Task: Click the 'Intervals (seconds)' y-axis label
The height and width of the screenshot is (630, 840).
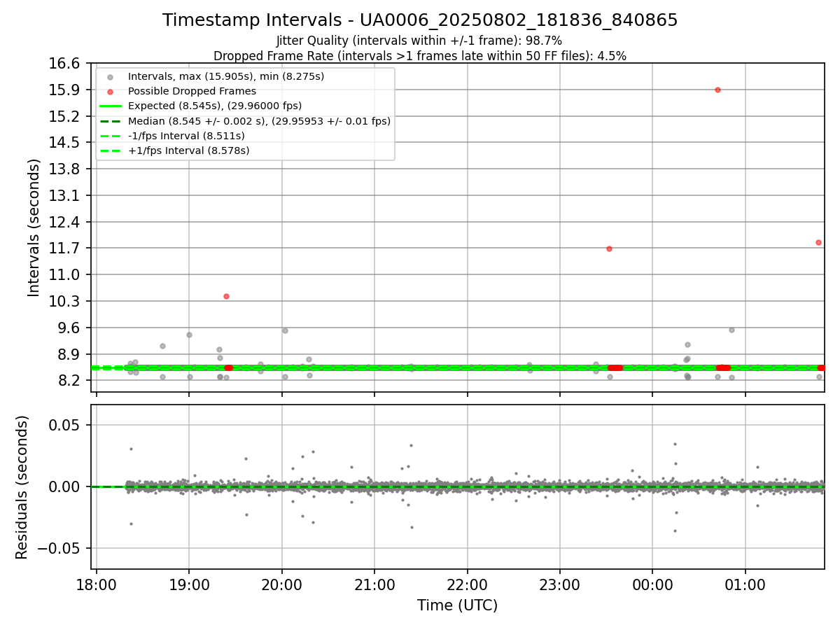Action: (x=34, y=228)
